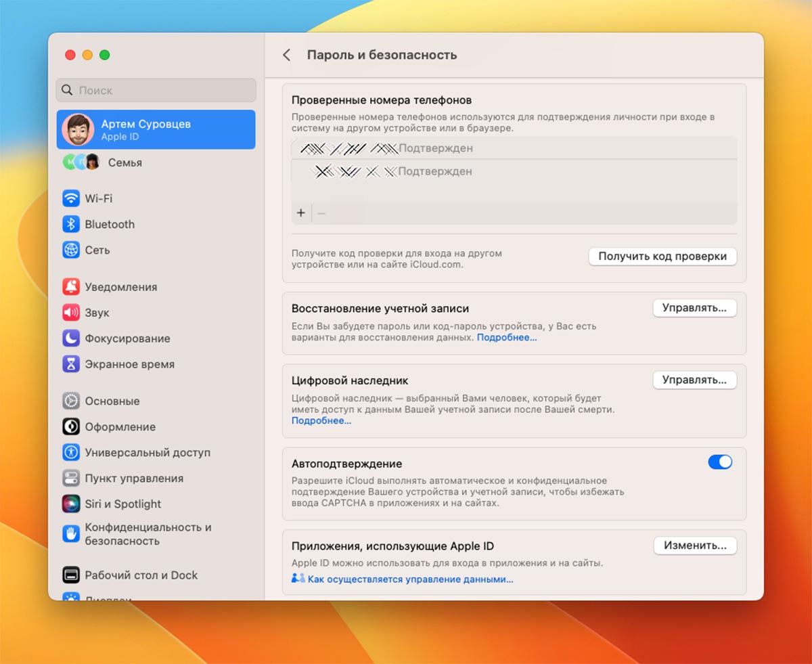Click Управлять for Цифровой наследник

tap(694, 380)
